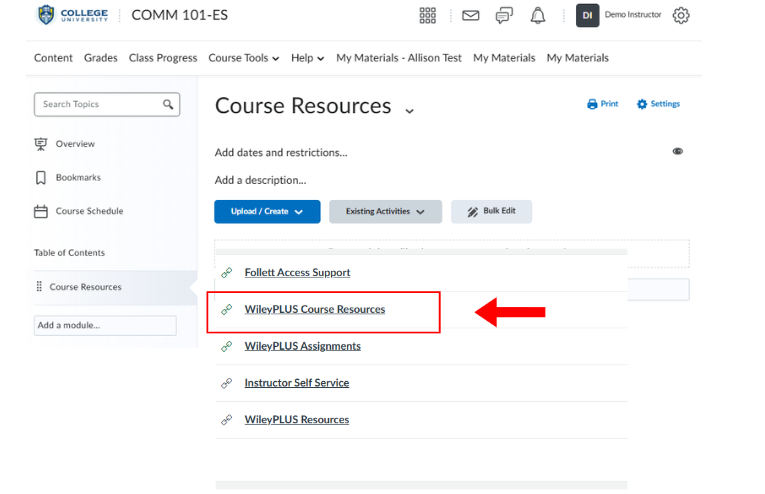Select Table of Contents in sidebar
The height and width of the screenshot is (494, 765).
pyautogui.click(x=69, y=253)
